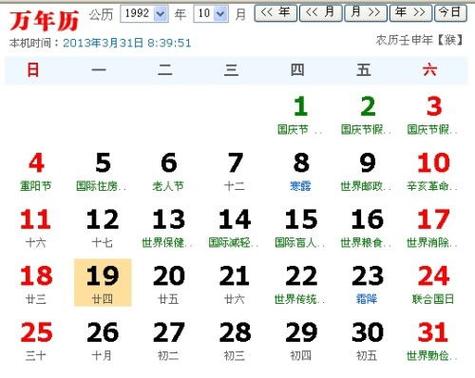Image resolution: width=475 pixels, height=378 pixels.
Task: Select October 12 十七
Action: coord(102,228)
